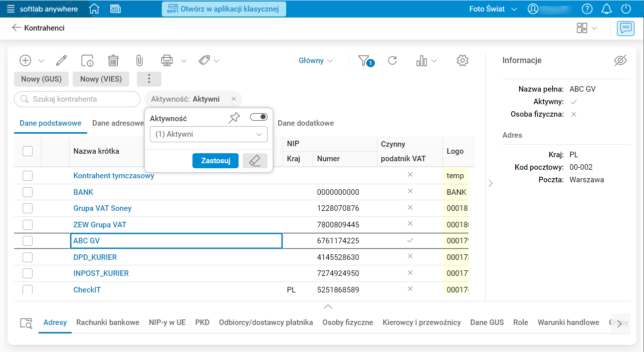
Task: Open the Foto Świat company dropdown
Action: pos(493,9)
